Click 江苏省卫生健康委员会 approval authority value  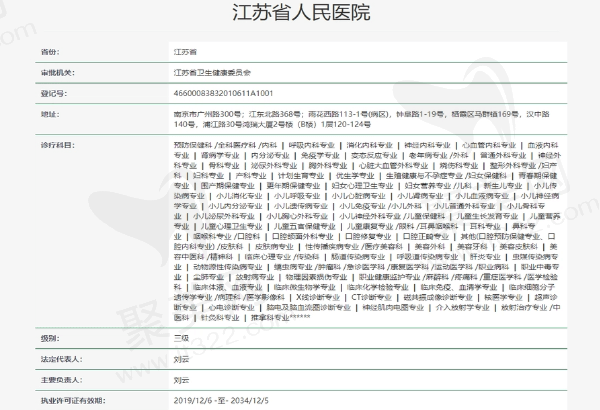click(x=212, y=73)
